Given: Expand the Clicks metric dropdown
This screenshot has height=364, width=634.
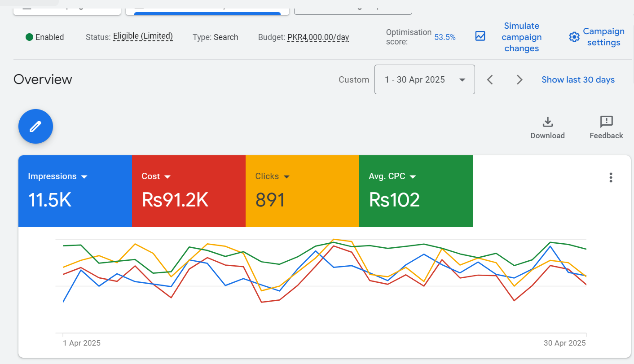Looking at the screenshot, I should point(286,177).
